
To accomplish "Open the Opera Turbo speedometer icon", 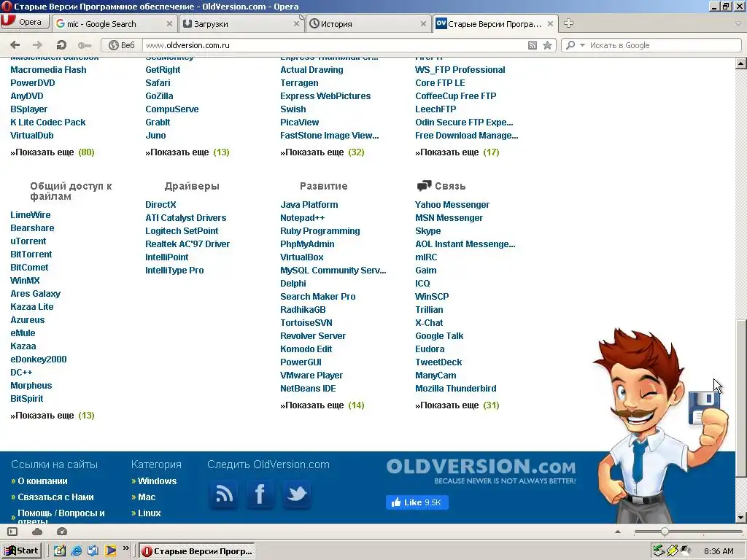I will coord(62,532).
